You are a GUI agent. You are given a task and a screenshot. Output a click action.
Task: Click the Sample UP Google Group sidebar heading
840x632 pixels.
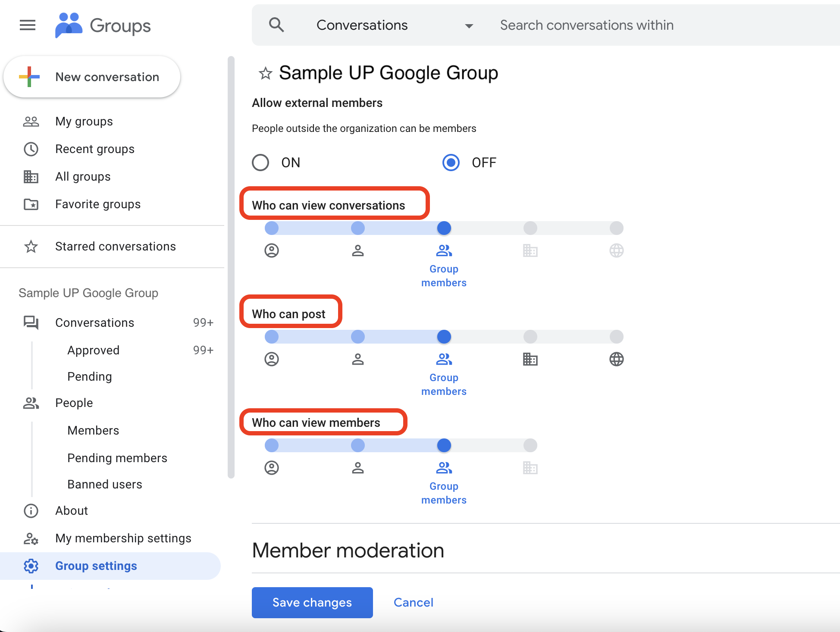pyautogui.click(x=88, y=293)
